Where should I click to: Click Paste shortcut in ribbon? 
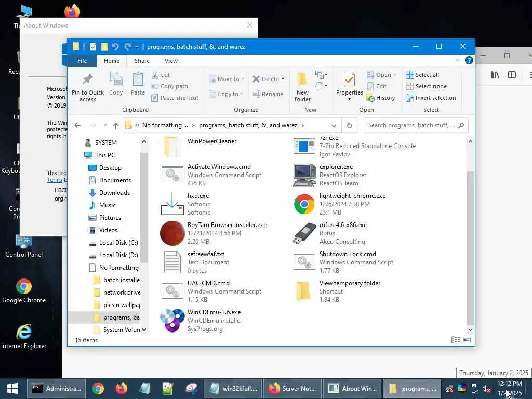point(175,98)
